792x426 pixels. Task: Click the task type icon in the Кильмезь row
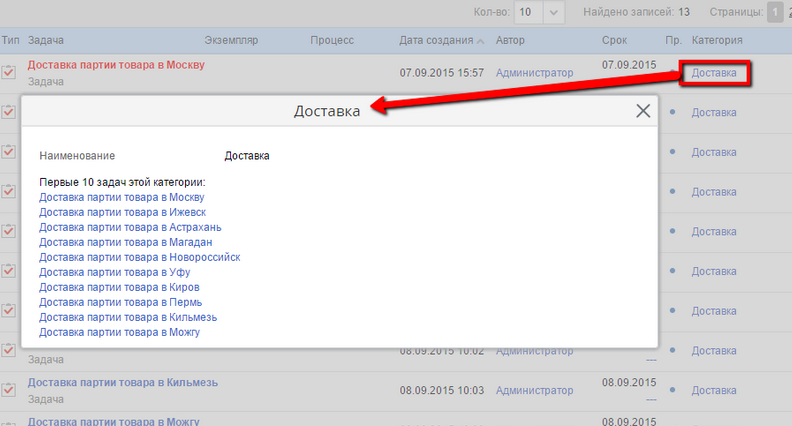point(9,390)
